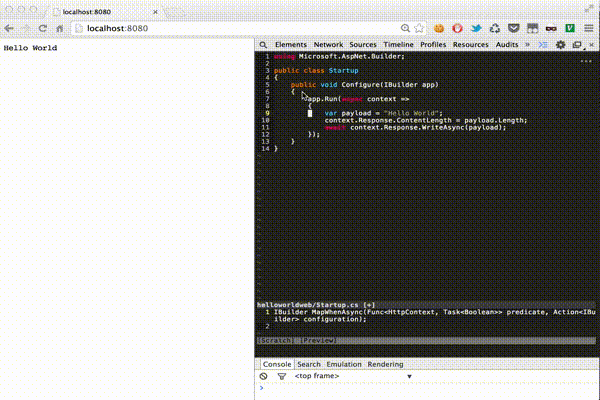600x400 pixels.
Task: Click the WriteAsync(payload) line
Action: pos(415,127)
